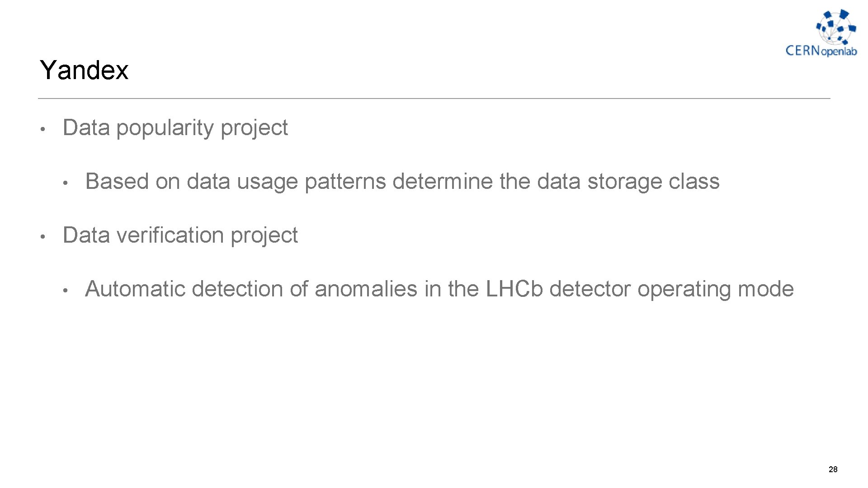
Task: Select the bullet dot before Data verification project
Action: (41, 237)
